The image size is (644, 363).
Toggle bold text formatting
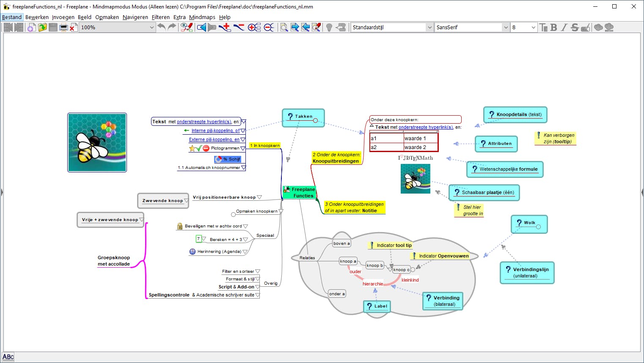(x=554, y=27)
